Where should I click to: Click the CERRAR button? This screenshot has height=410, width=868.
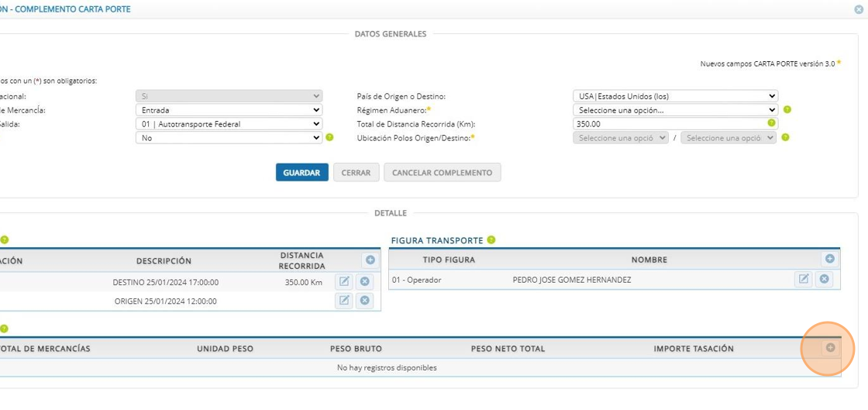(x=356, y=173)
